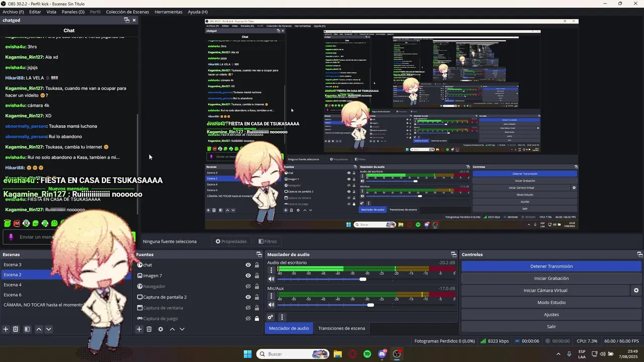Open the Archivo menu
The width and height of the screenshot is (644, 362).
(13, 12)
